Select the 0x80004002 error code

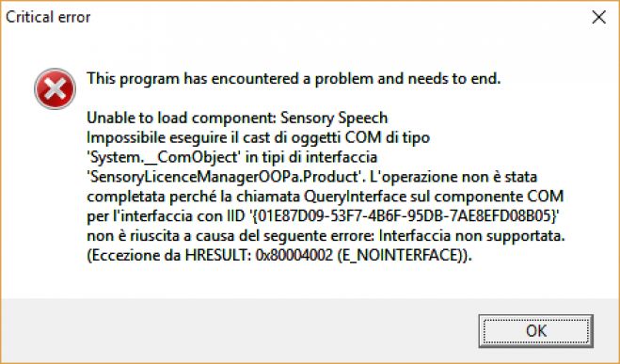point(294,255)
